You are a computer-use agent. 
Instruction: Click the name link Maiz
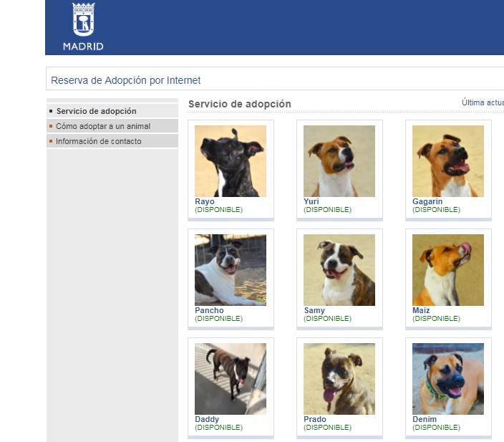click(421, 310)
